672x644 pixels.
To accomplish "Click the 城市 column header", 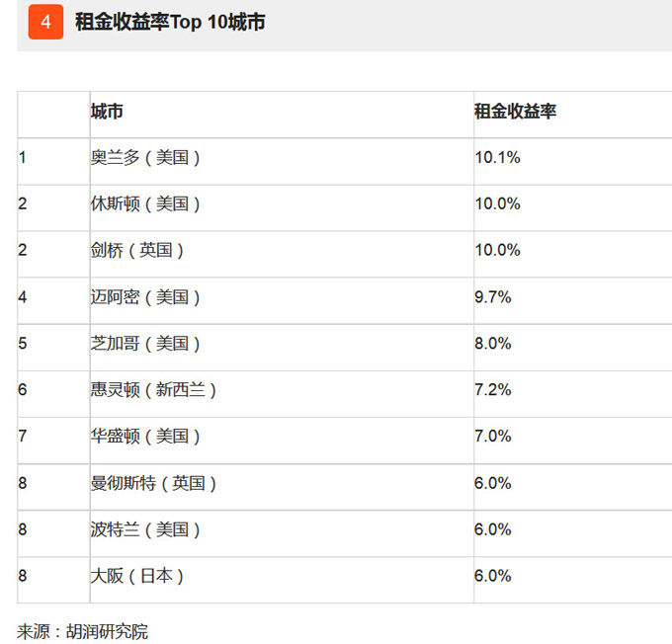I will (x=107, y=112).
